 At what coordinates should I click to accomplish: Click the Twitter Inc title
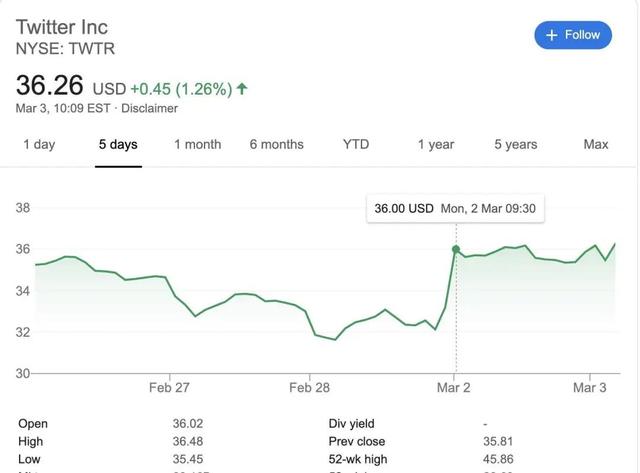tap(62, 27)
